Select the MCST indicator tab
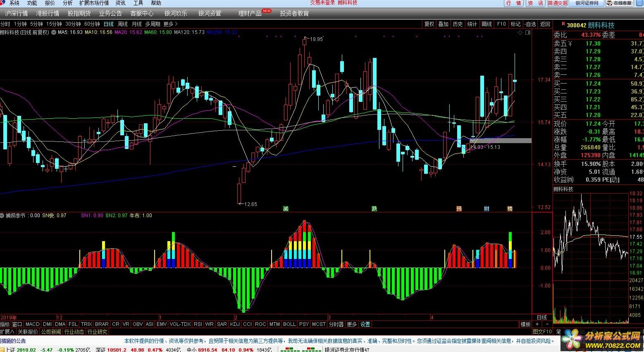 click(319, 324)
